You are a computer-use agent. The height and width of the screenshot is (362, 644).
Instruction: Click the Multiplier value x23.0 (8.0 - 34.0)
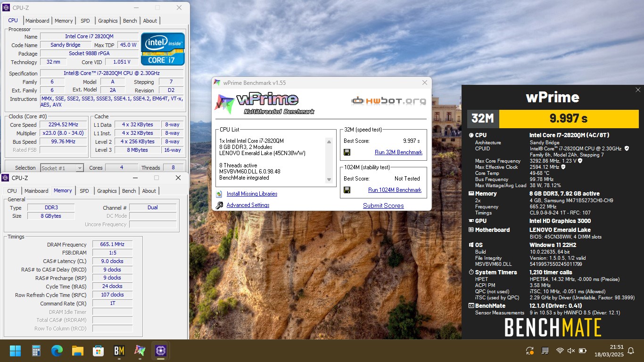(x=63, y=133)
